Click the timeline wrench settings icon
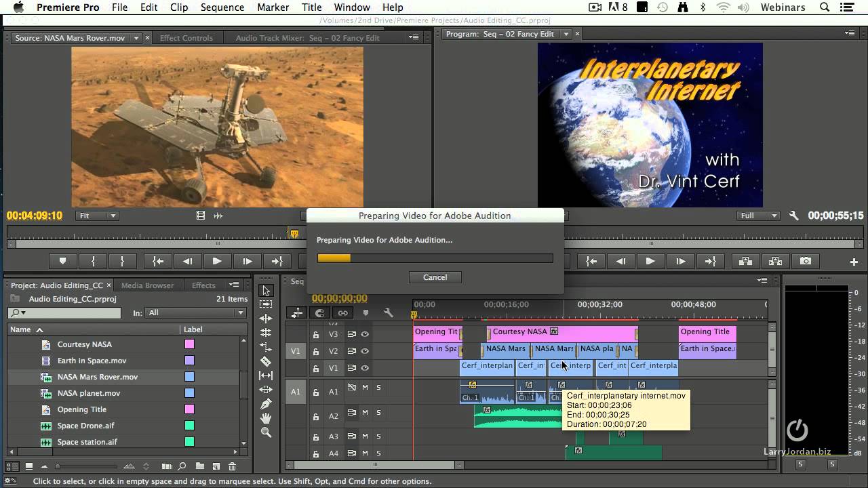Image resolution: width=868 pixels, height=488 pixels. tap(388, 312)
